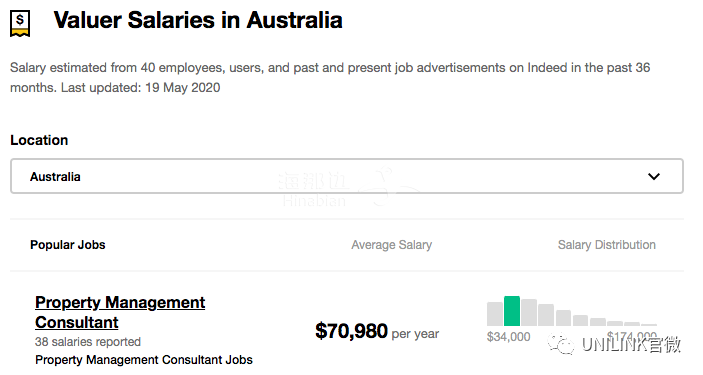This screenshot has height=375, width=703.
Task: Click the $34,000 minimum salary label
Action: 508,336
